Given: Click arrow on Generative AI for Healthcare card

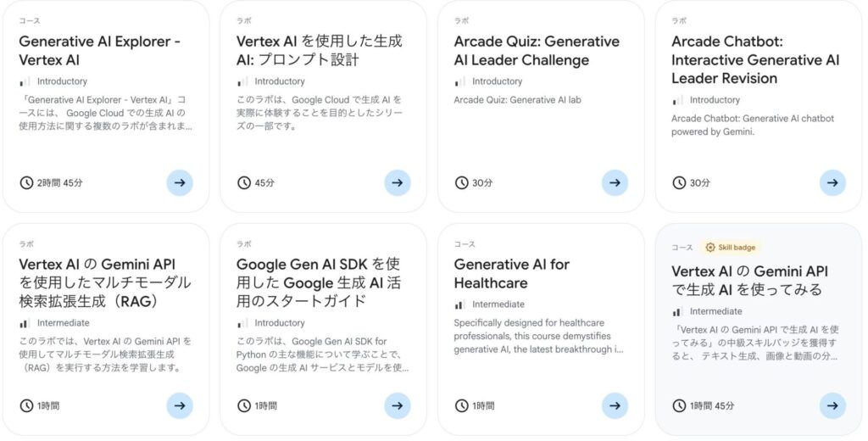Looking at the screenshot, I should pyautogui.click(x=615, y=405).
